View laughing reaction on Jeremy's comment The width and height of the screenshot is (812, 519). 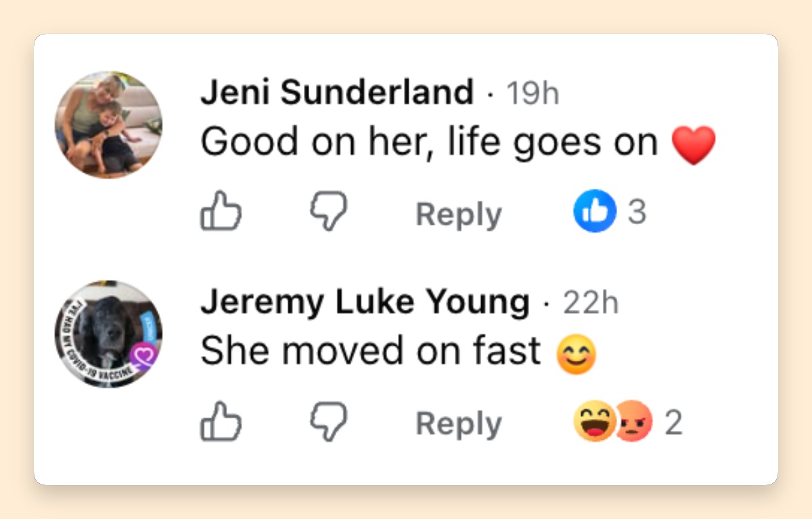coord(593,421)
